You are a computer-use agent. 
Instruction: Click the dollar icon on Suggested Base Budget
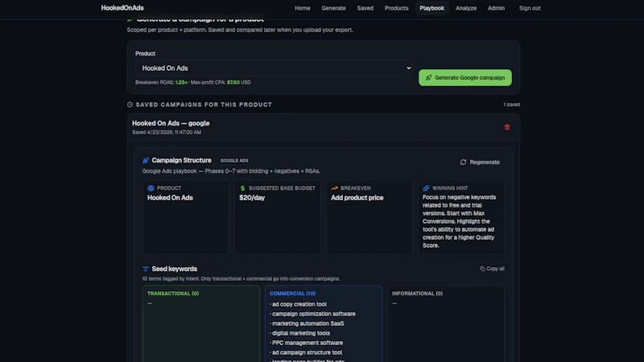242,188
